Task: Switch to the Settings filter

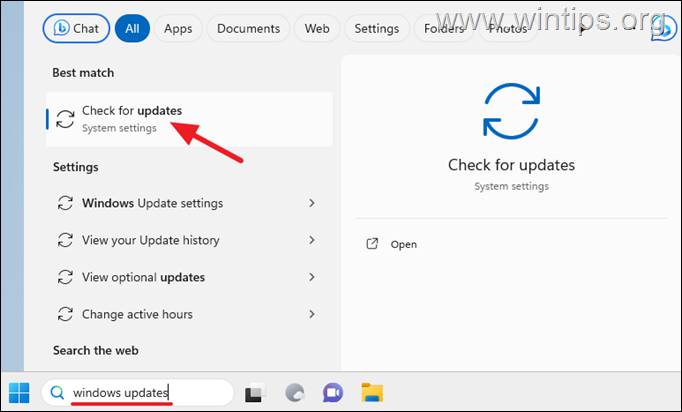Action: (377, 28)
